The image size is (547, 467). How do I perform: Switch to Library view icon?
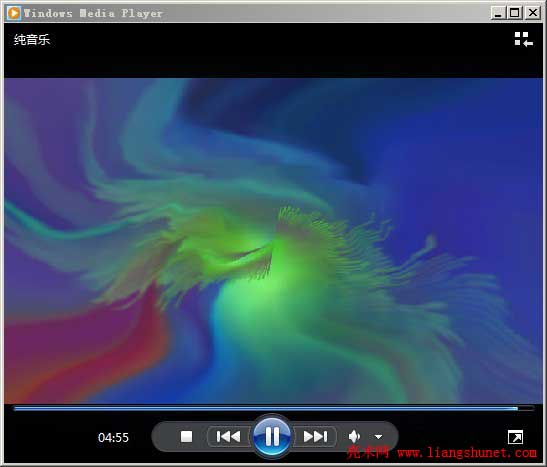pos(523,39)
